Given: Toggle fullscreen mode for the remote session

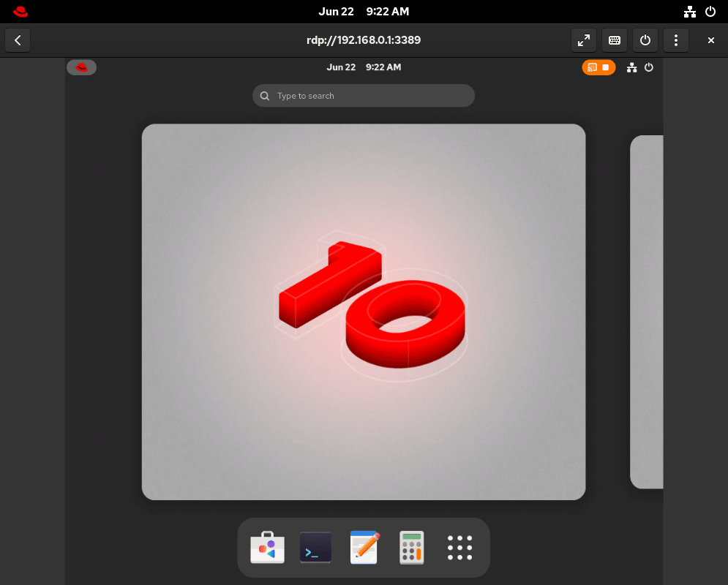Looking at the screenshot, I should 584,40.
